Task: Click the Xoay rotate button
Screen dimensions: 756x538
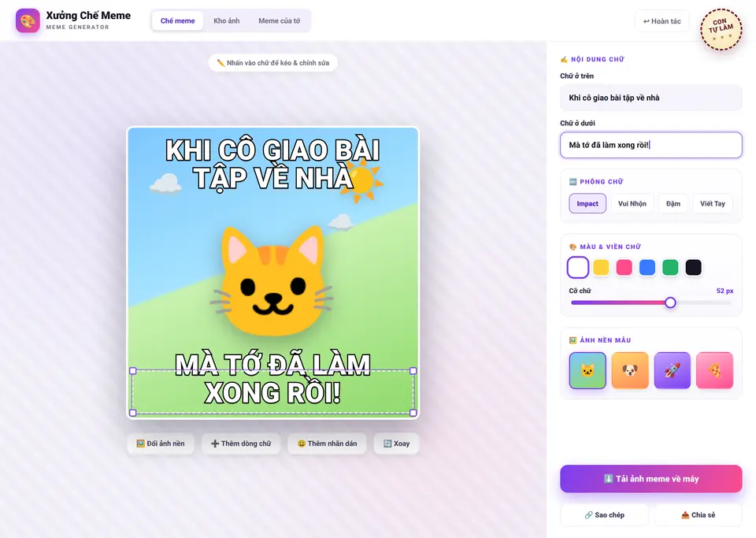Action: 396,443
